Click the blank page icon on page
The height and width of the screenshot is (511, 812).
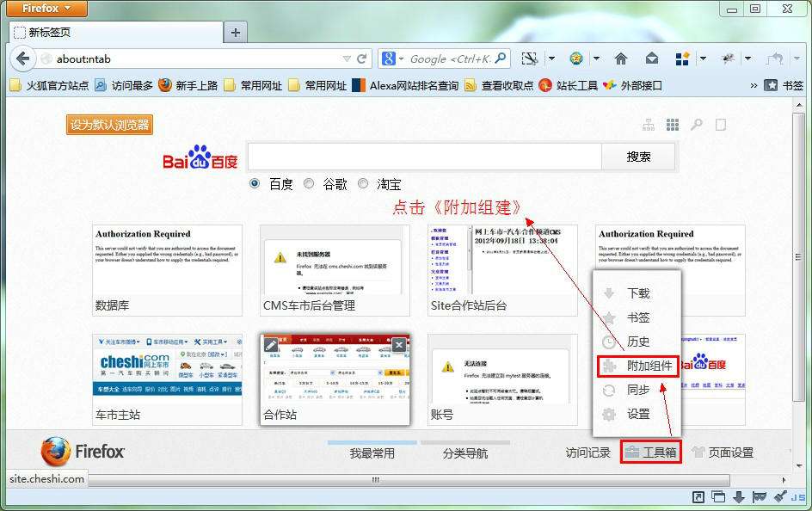tap(720, 125)
